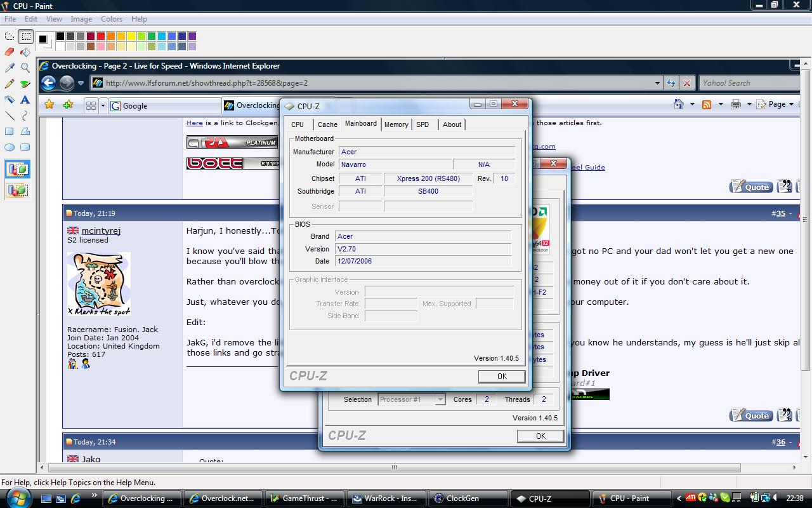
Task: Click the Memory tab in the CPU-Z window
Action: point(396,124)
